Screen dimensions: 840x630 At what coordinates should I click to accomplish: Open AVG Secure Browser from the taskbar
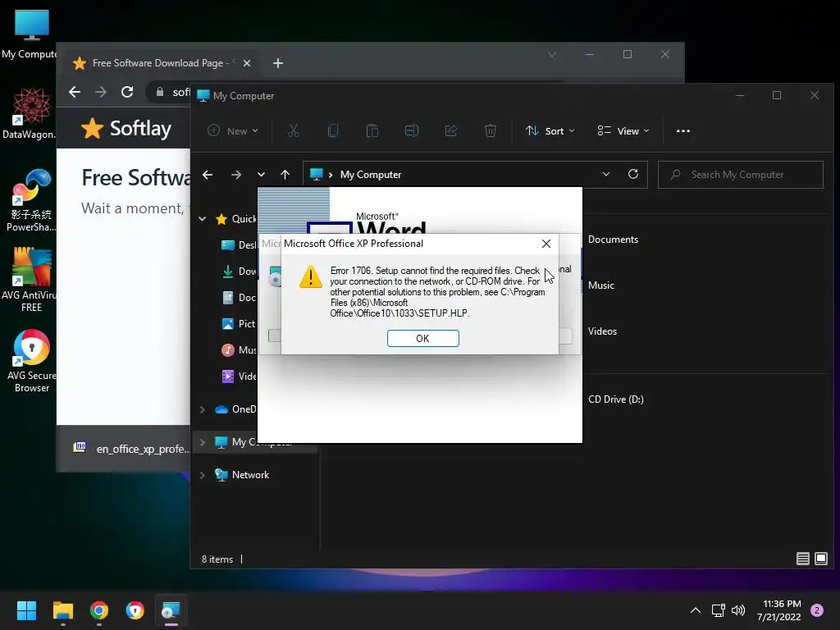(135, 610)
